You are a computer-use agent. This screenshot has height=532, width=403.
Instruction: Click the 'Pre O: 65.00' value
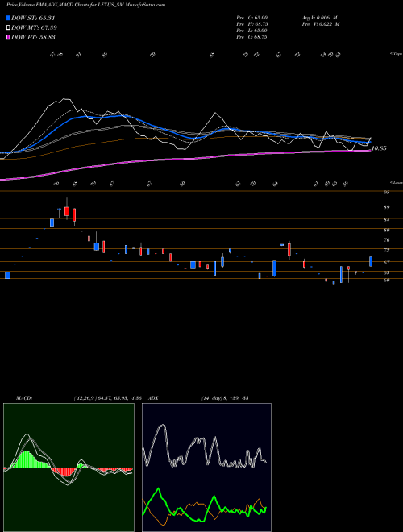pos(251,18)
